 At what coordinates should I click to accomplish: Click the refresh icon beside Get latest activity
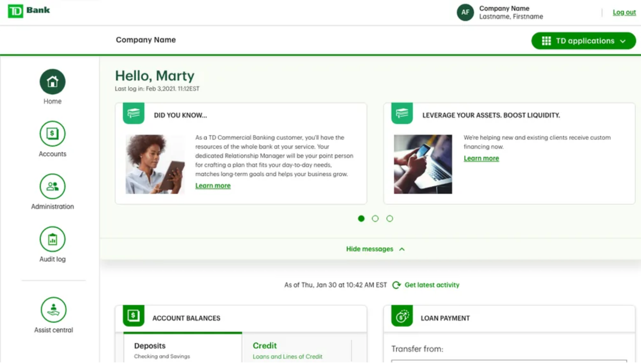[x=396, y=285]
